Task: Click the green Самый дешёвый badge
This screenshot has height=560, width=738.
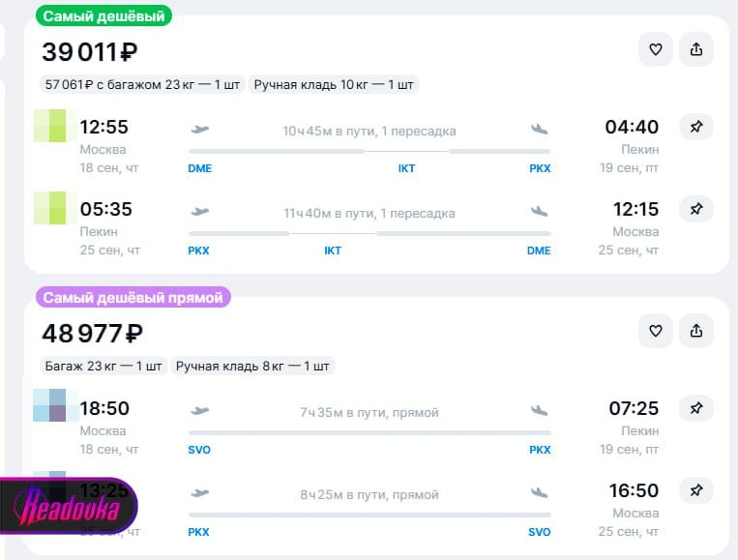Action: 104,15
